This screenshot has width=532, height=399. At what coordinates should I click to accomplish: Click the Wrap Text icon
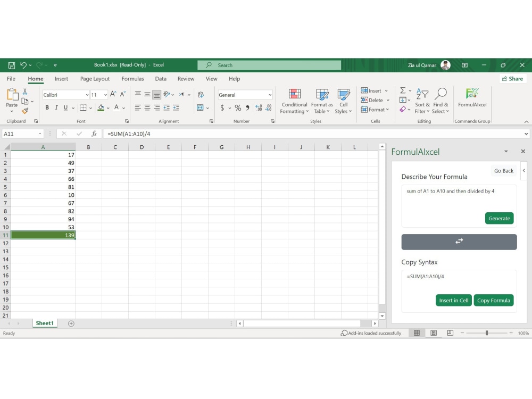(x=201, y=94)
